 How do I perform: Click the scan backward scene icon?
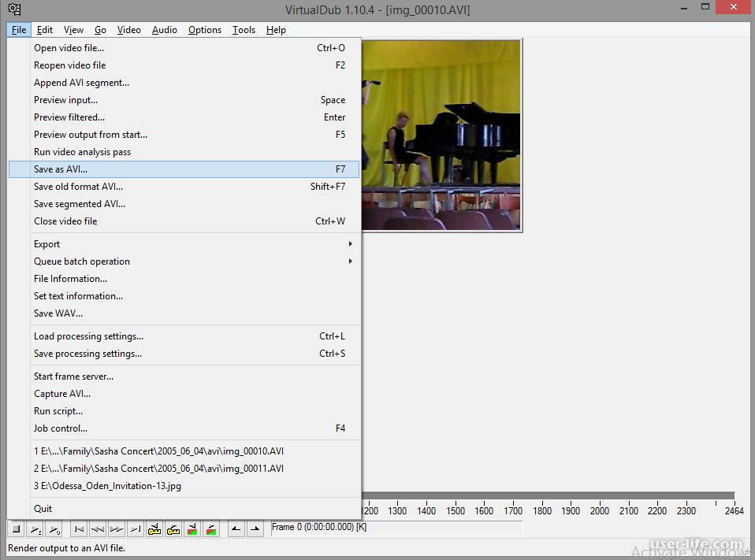(x=192, y=529)
